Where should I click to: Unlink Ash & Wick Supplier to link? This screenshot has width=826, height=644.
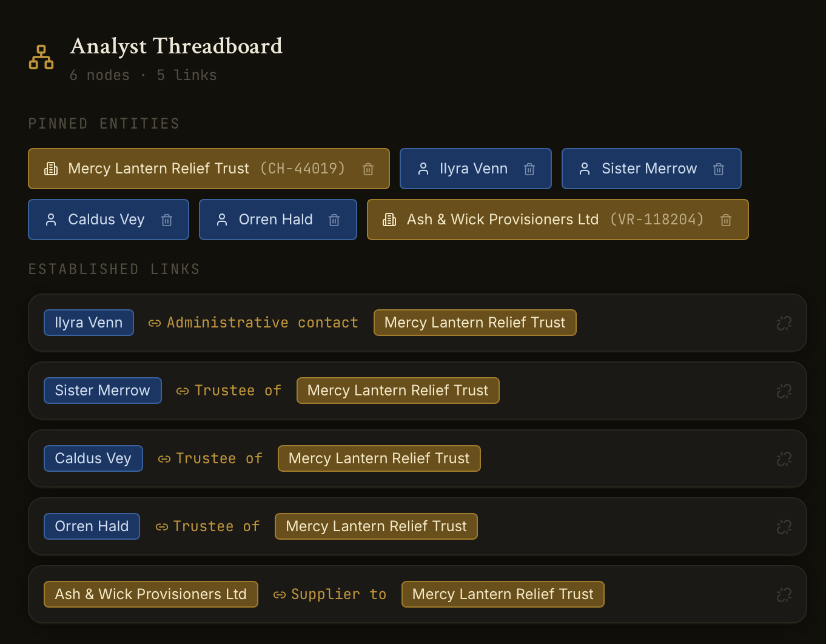click(x=784, y=595)
